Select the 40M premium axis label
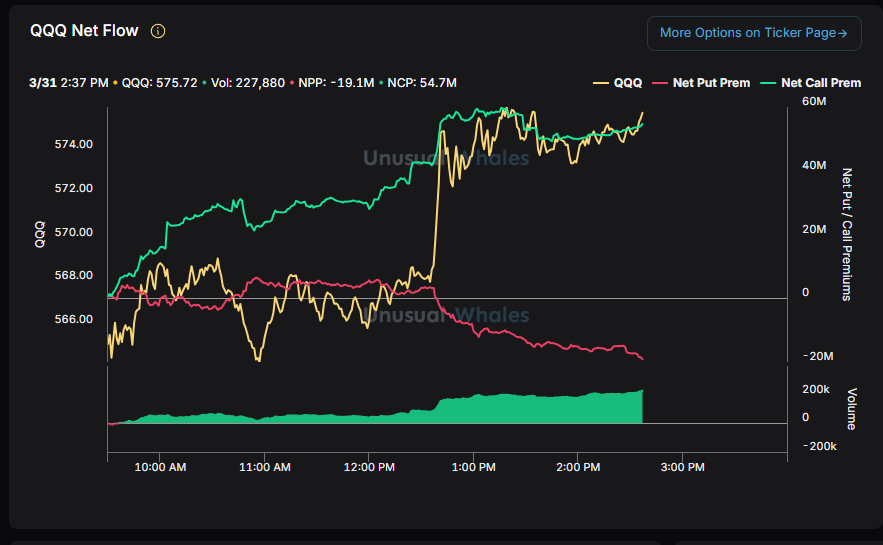Screen dimensions: 883x545 point(814,165)
